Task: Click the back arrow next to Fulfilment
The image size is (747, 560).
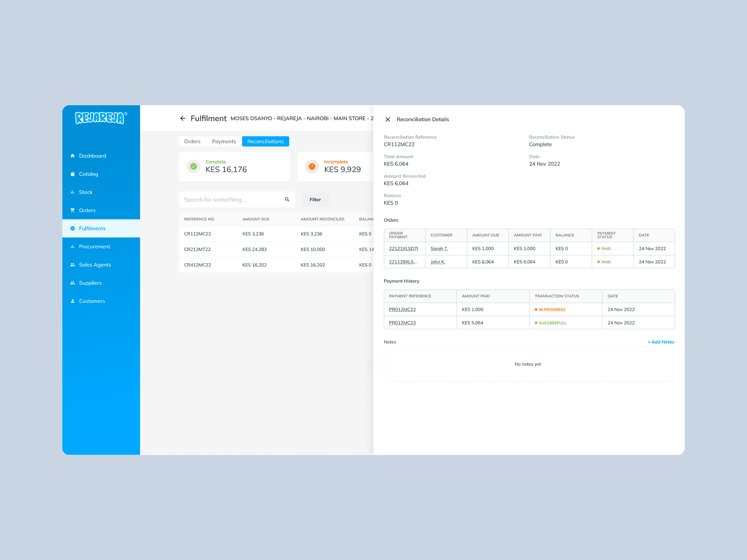Action: (x=183, y=118)
